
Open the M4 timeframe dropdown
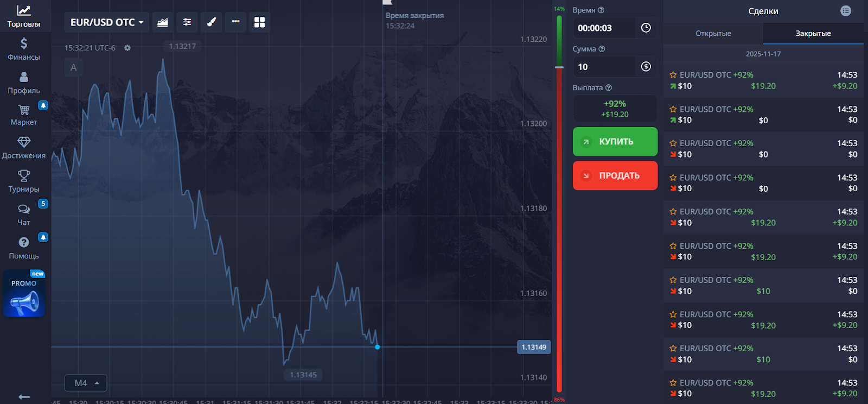86,383
